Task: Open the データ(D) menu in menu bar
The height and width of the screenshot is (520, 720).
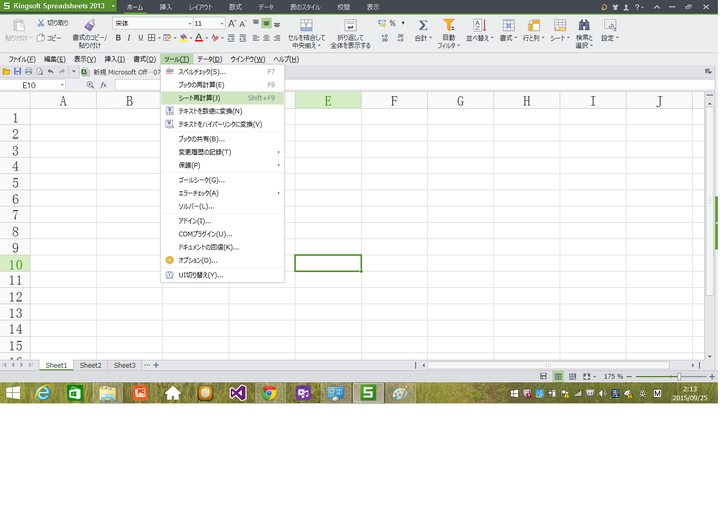Action: 209,59
